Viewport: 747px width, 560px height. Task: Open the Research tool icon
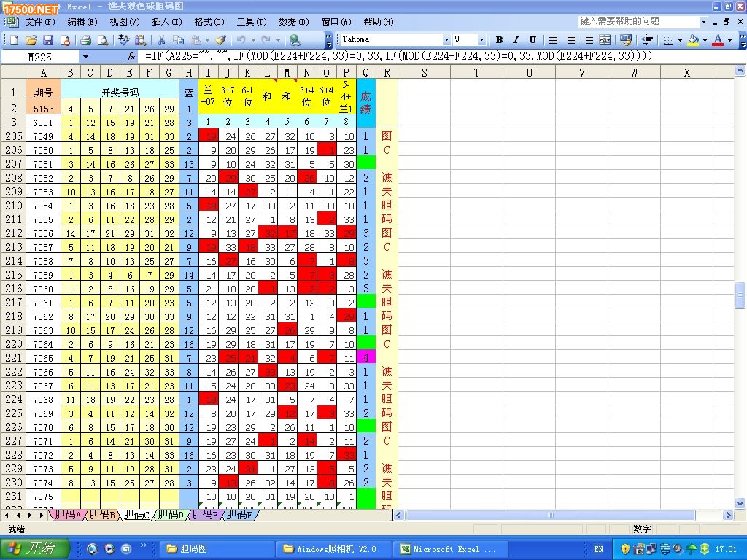coord(140,40)
